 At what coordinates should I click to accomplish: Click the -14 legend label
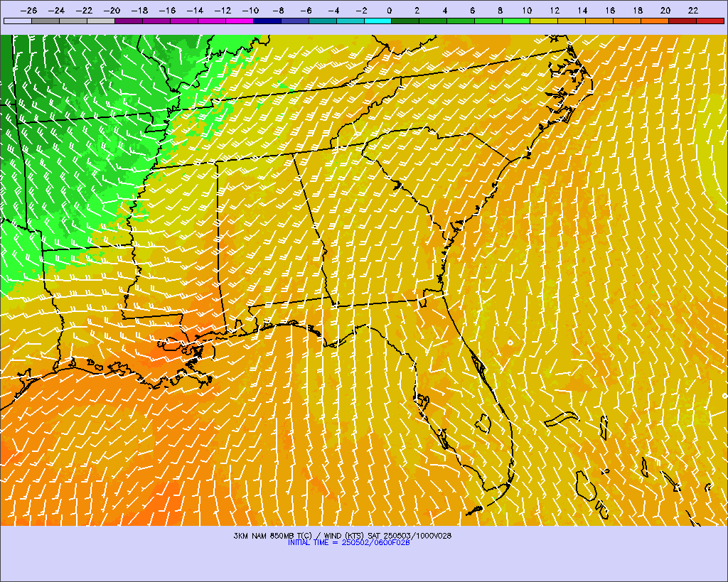click(195, 11)
